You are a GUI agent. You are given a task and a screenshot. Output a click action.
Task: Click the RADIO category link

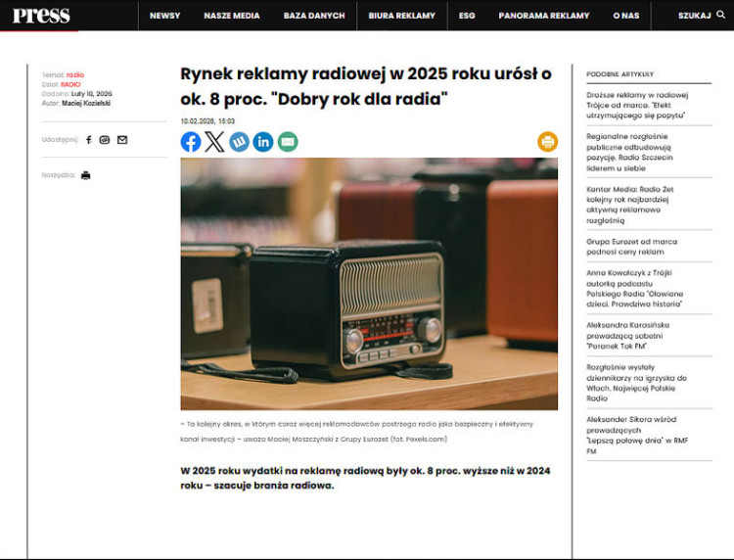[70, 84]
